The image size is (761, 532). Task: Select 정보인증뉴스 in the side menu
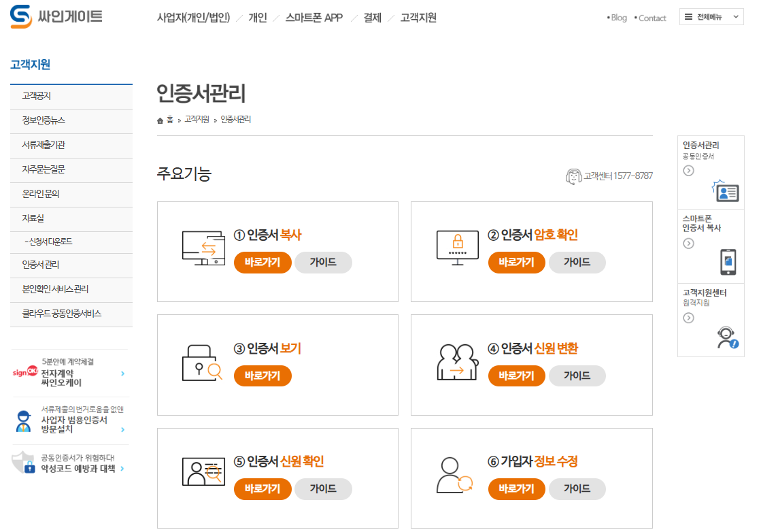point(71,121)
